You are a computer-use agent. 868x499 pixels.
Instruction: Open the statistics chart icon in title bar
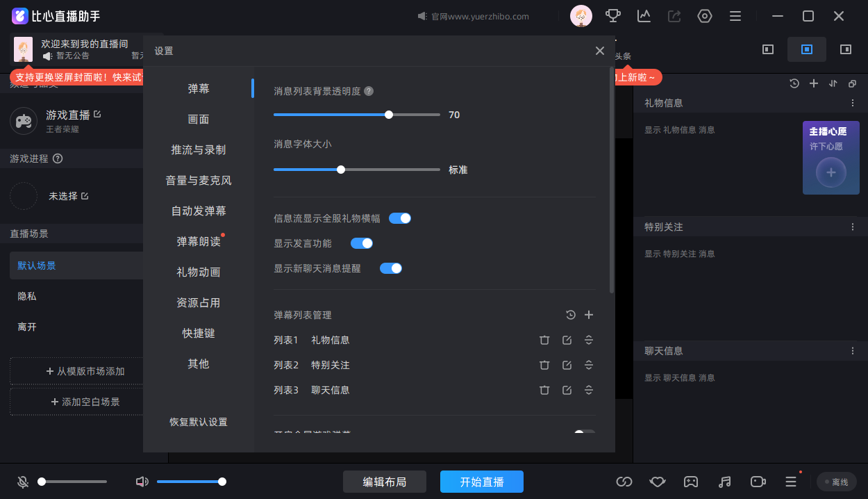pyautogui.click(x=644, y=16)
